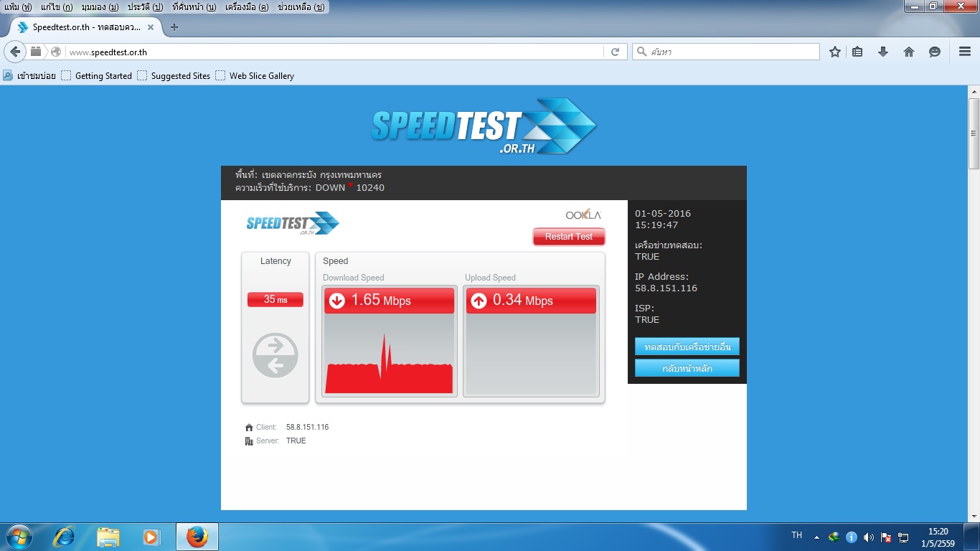
Task: Click the large SPEEDTEST.OR.TH header logo
Action: click(x=484, y=126)
